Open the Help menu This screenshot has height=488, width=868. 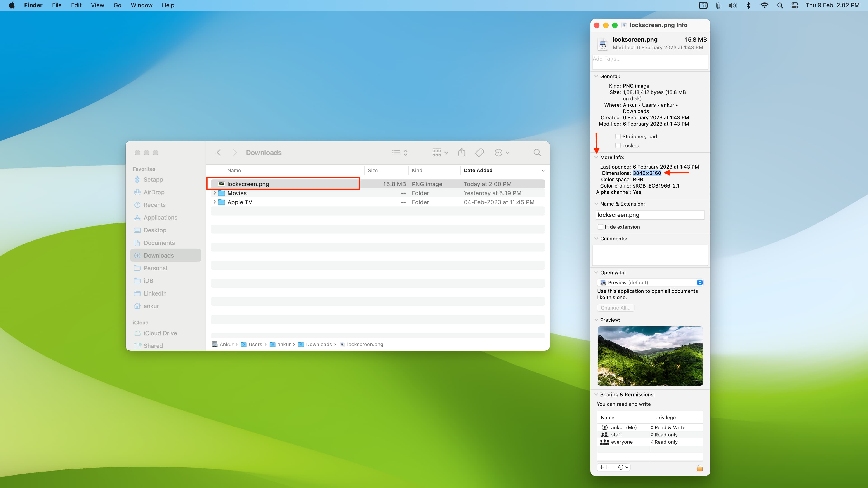[168, 5]
